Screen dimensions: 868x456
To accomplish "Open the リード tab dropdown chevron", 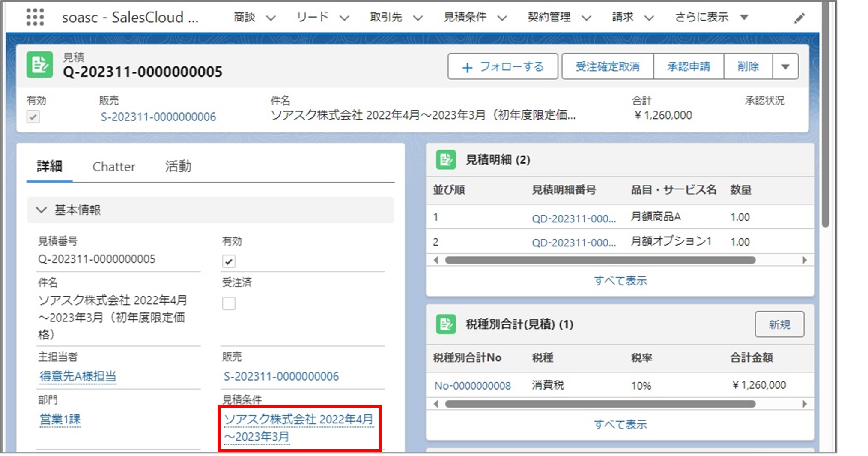I will click(x=344, y=18).
